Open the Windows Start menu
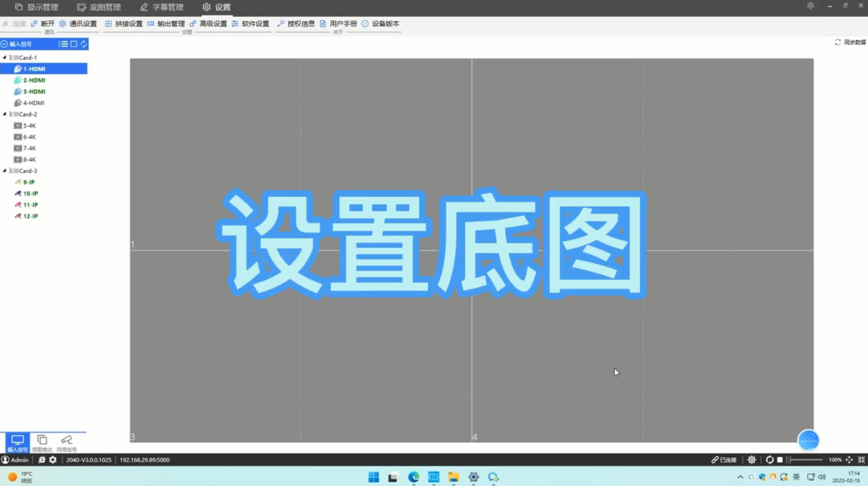This screenshot has height=486, width=868. [x=373, y=477]
